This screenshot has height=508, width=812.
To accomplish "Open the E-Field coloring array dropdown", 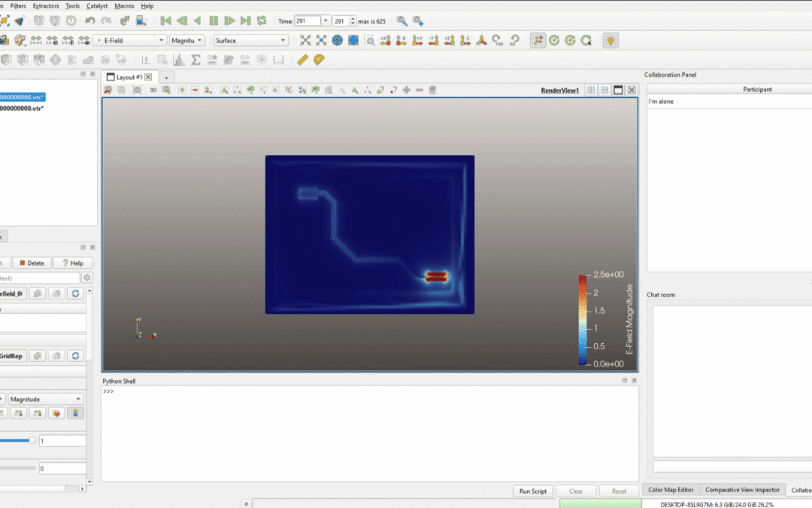I will [129, 41].
